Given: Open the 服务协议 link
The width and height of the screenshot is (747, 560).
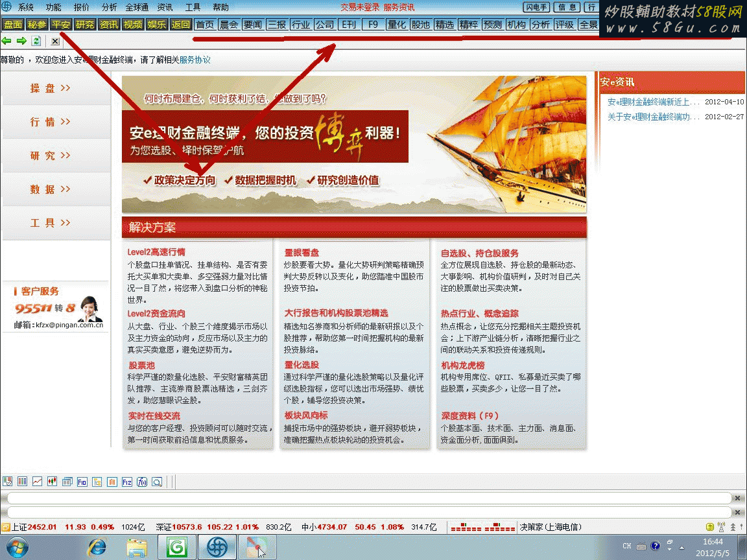Looking at the screenshot, I should point(195,60).
